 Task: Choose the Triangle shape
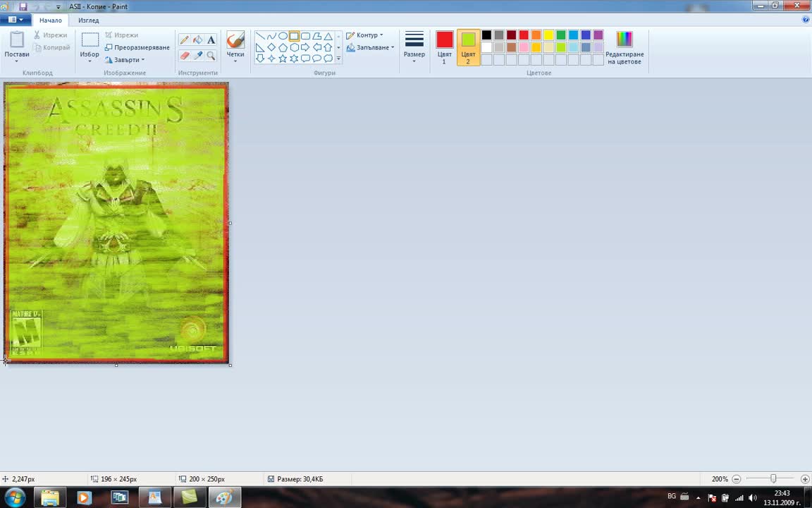328,36
